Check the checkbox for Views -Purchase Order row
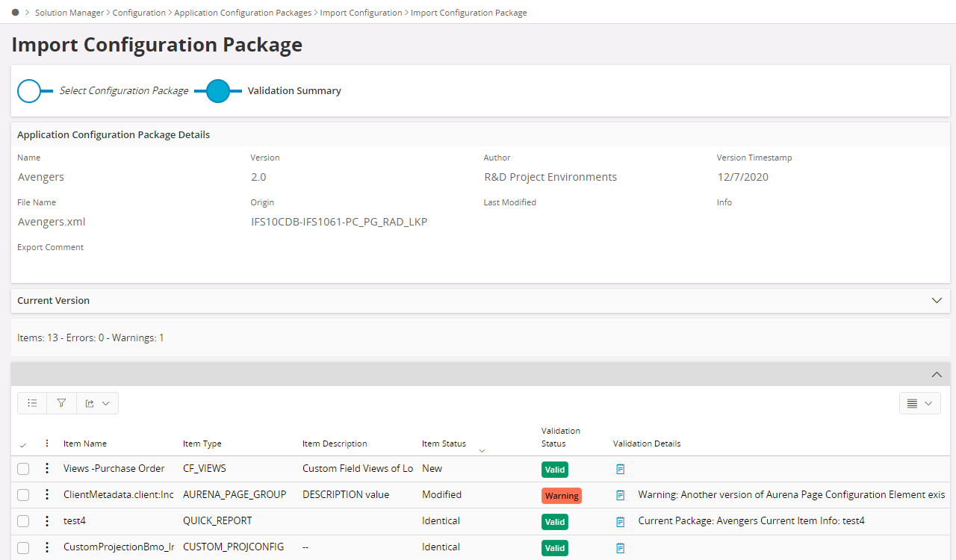The width and height of the screenshot is (956, 560). (23, 468)
